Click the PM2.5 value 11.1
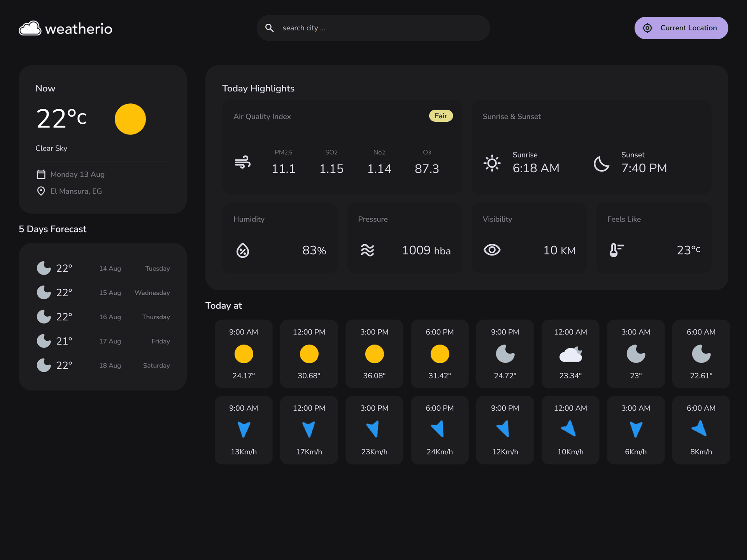This screenshot has width=747, height=560. click(283, 169)
